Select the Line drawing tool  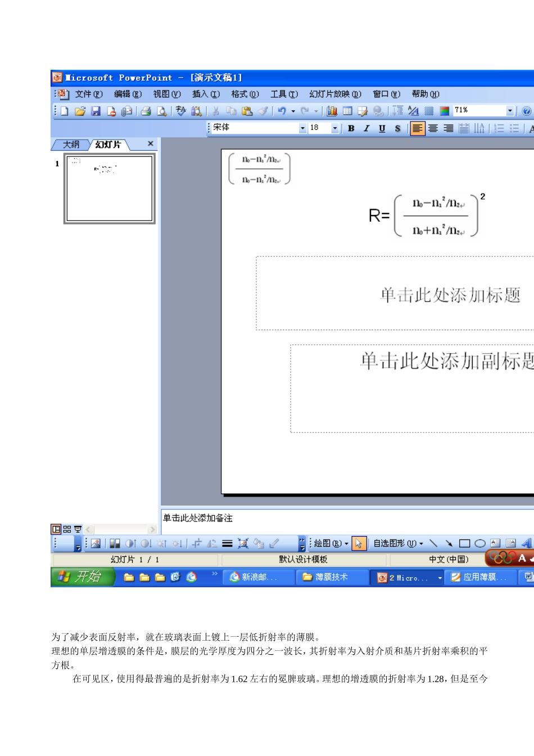[433, 543]
